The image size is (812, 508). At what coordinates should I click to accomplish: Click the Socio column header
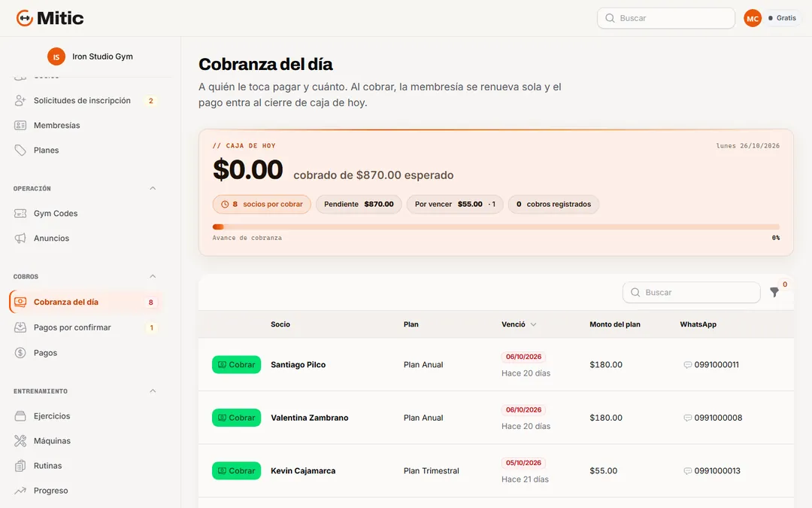[280, 324]
